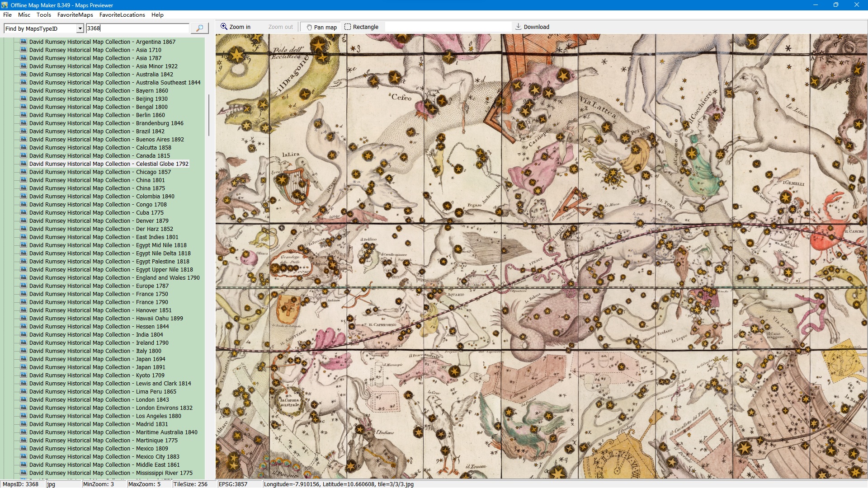Image resolution: width=868 pixels, height=488 pixels.
Task: Activate the Pan map hand tool
Action: [x=321, y=27]
